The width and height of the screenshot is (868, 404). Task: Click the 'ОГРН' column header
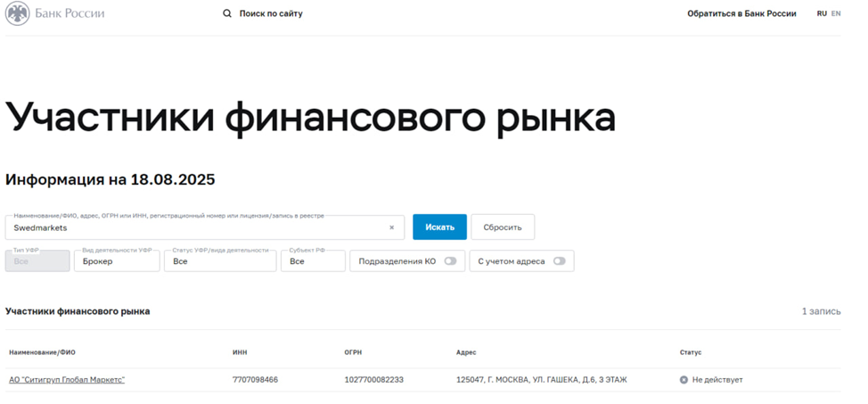[353, 352]
